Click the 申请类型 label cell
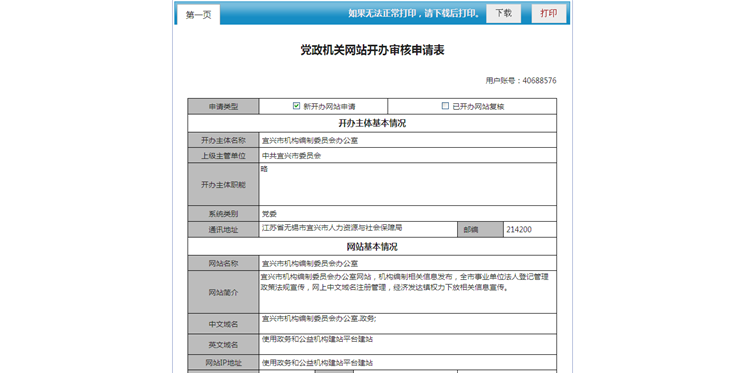This screenshot has width=743, height=373. 223,107
